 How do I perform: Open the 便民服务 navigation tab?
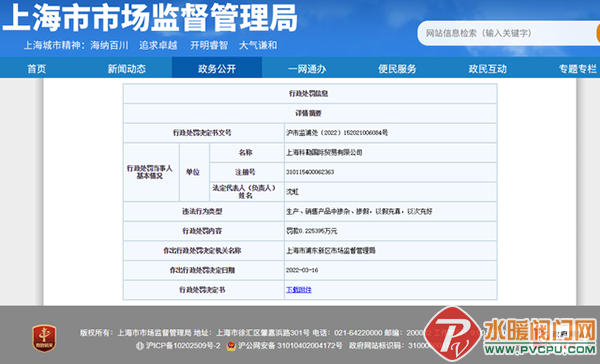pyautogui.click(x=397, y=69)
